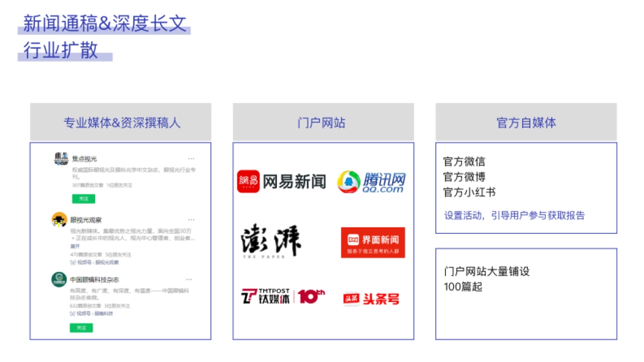
Task: Click the 中国眼镜科技杂志 green avatar
Action: tap(59, 279)
